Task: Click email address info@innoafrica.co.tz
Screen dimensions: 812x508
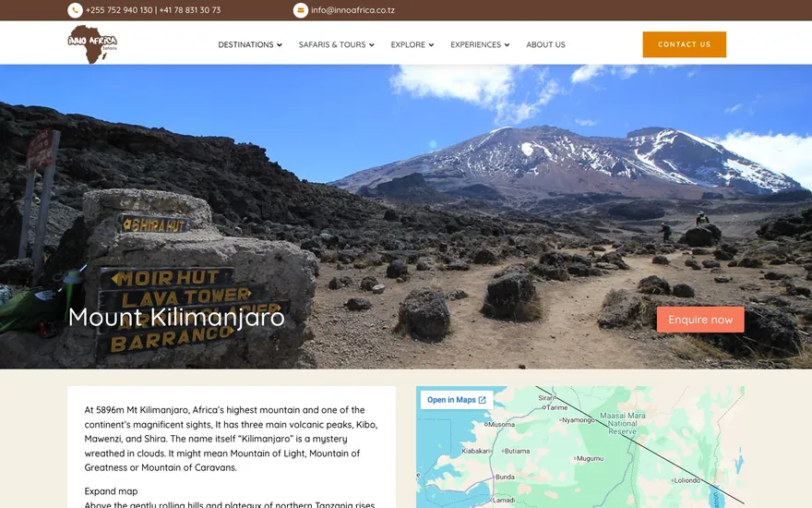Action: [352, 10]
